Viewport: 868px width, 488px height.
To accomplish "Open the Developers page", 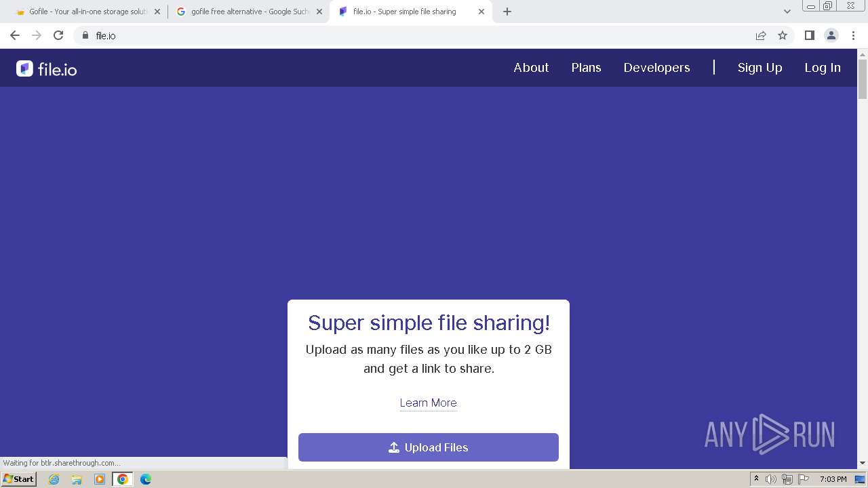I will 656,68.
